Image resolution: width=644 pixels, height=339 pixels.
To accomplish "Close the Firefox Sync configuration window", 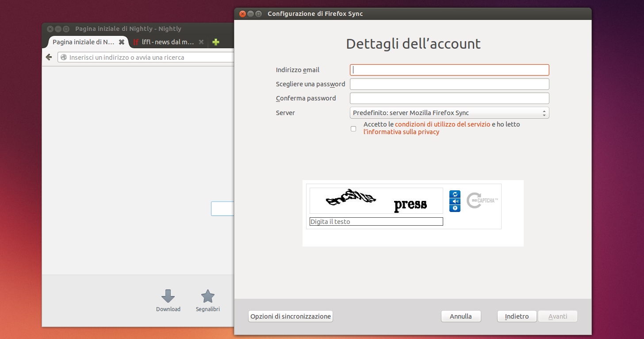I will point(242,14).
